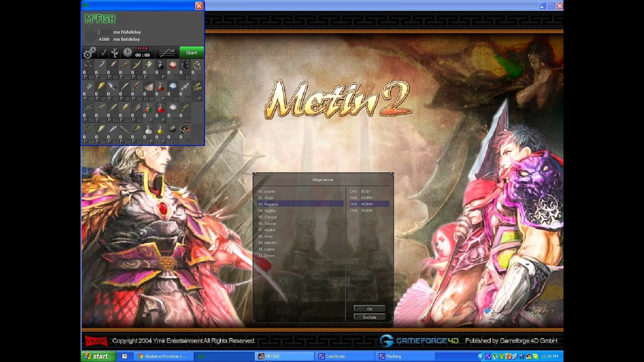Open M2Fish settings gears icon

[90, 52]
